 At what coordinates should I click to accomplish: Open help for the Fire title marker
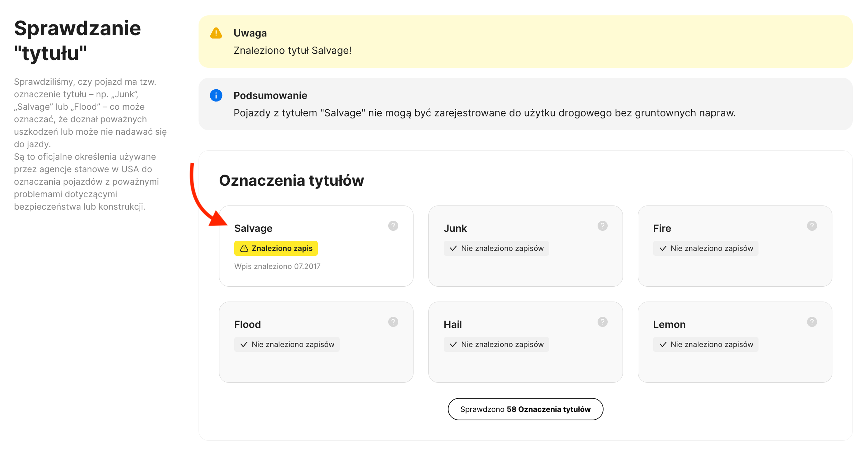[812, 226]
